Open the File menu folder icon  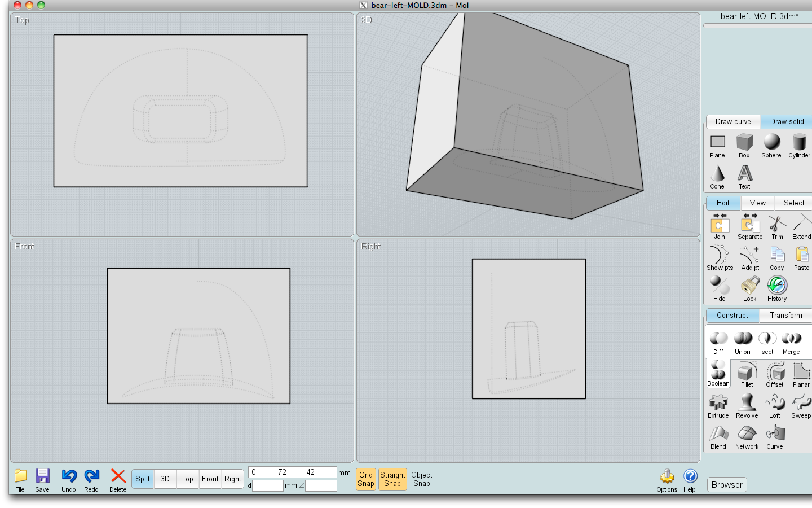(x=20, y=480)
